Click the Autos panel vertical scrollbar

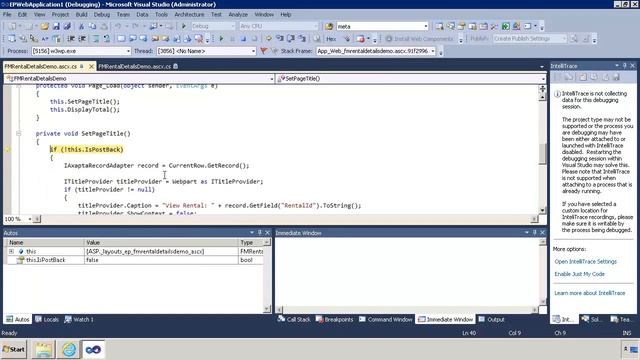pyautogui.click(x=267, y=276)
